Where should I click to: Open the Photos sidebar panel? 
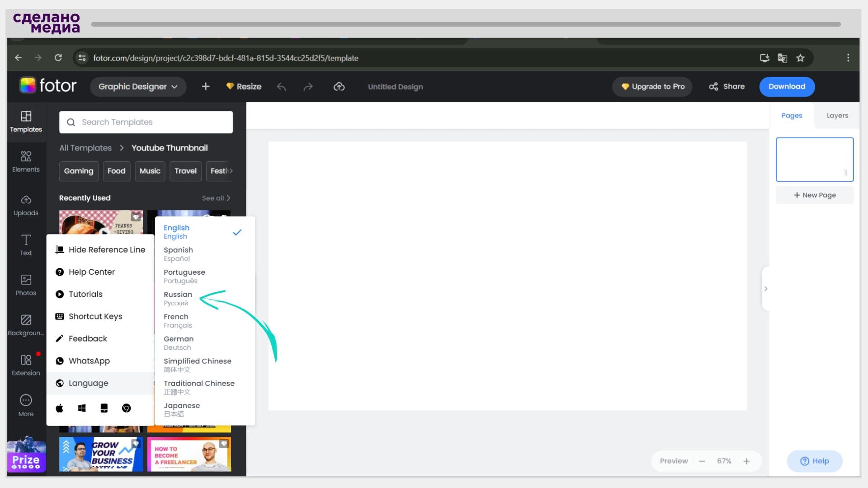tap(26, 285)
